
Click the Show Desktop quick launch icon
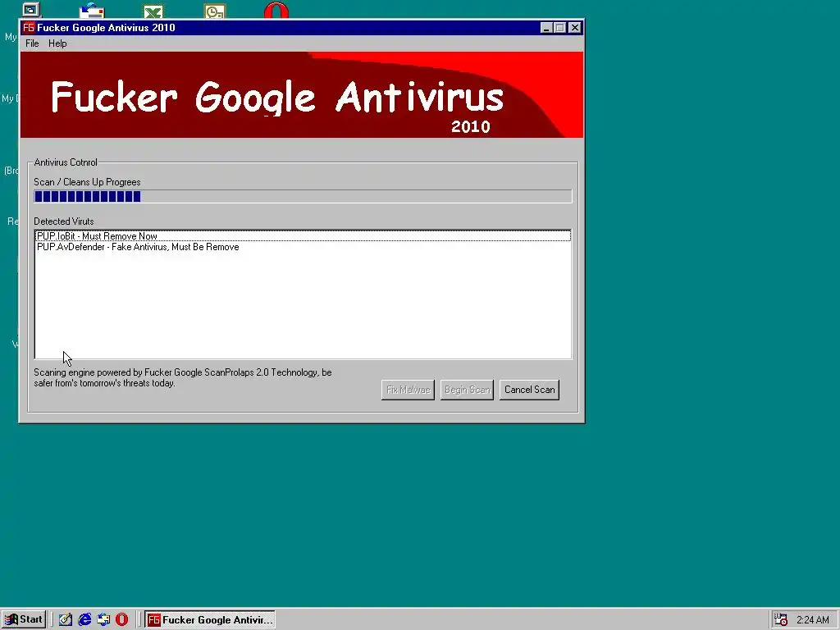pyautogui.click(x=66, y=620)
